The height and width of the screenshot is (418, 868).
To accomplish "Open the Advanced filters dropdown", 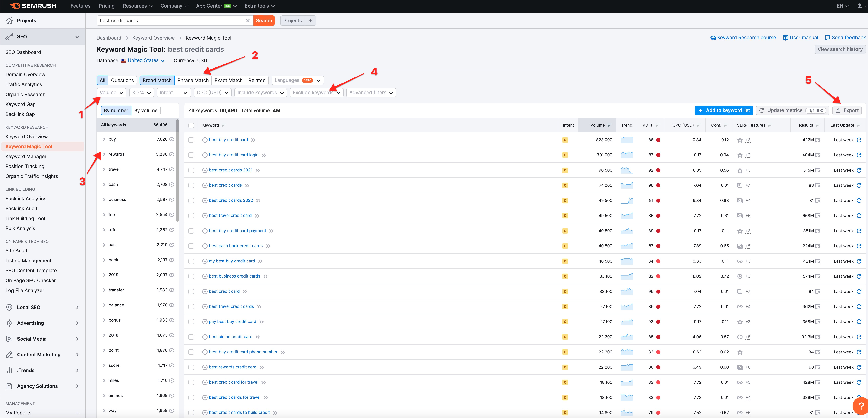I will (371, 93).
